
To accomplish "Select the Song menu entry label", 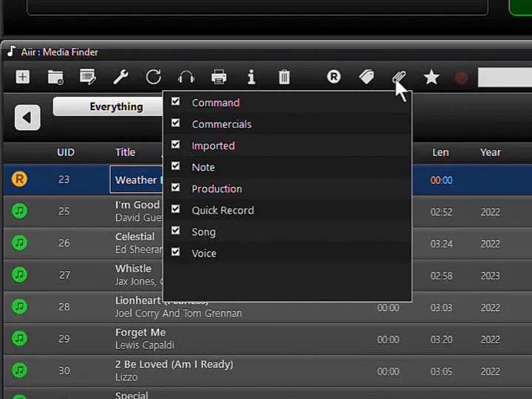I will [x=204, y=232].
